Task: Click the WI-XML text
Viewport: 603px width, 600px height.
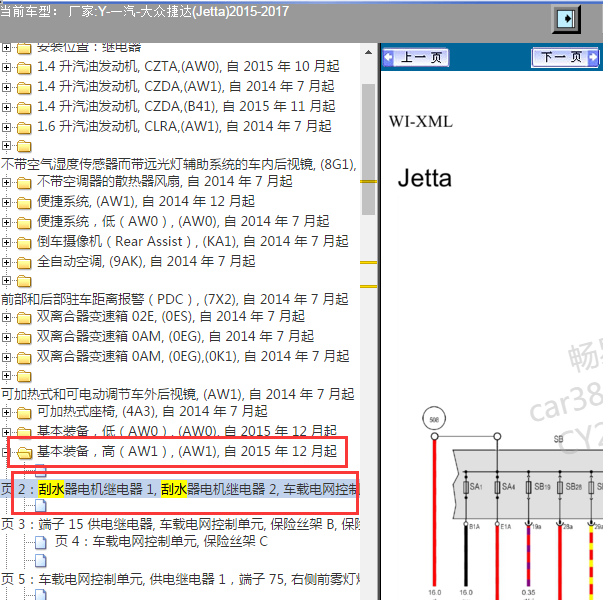Action: [x=421, y=122]
